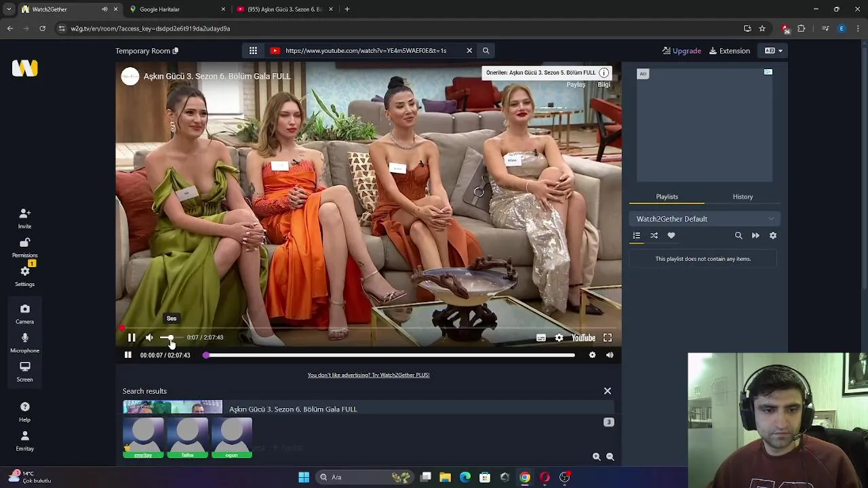Viewport: 868px width, 488px height.
Task: Open the YouTube info card icon
Action: 604,73
